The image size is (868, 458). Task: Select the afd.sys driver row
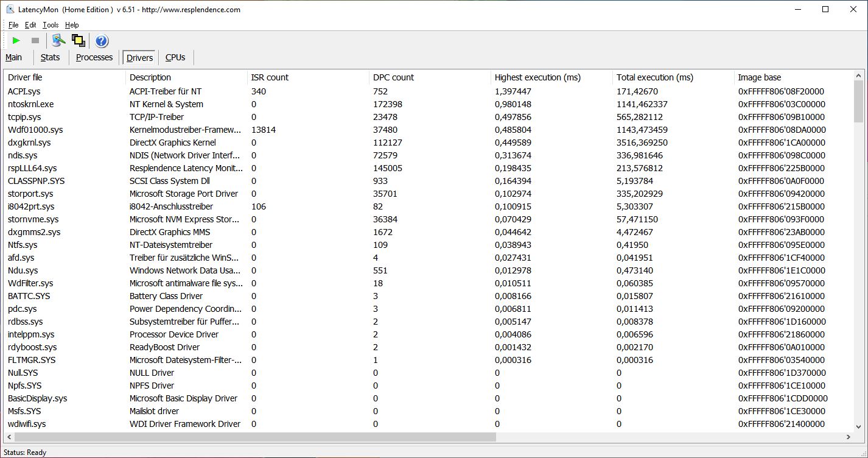click(429, 258)
